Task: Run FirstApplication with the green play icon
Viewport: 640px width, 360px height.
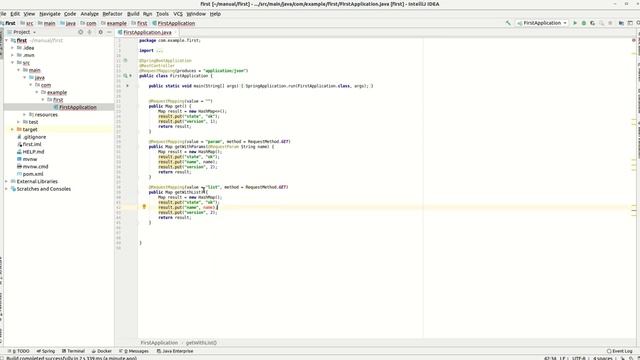Action: pos(575,23)
